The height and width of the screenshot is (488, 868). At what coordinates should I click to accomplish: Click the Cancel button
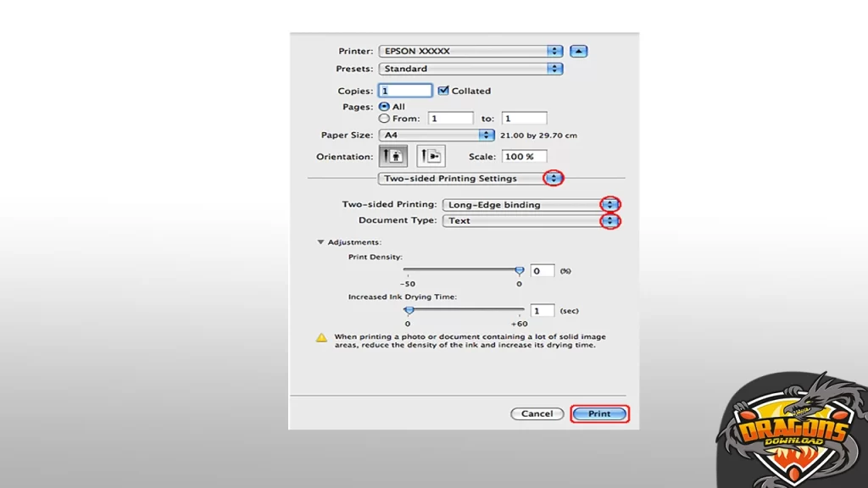coord(537,414)
